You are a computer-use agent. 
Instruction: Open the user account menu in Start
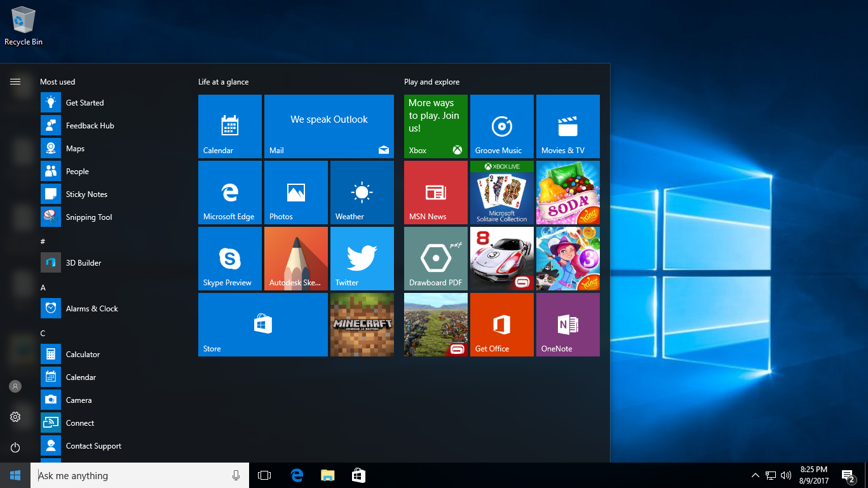tap(15, 386)
